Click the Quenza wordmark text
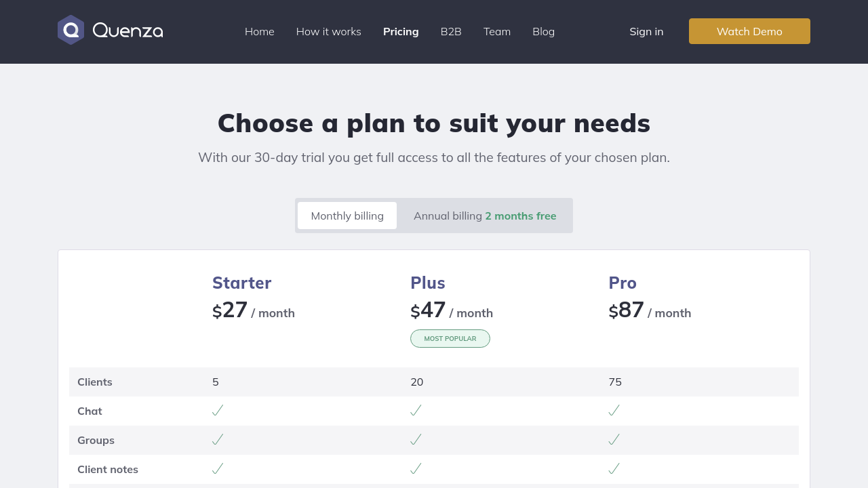 click(x=127, y=30)
